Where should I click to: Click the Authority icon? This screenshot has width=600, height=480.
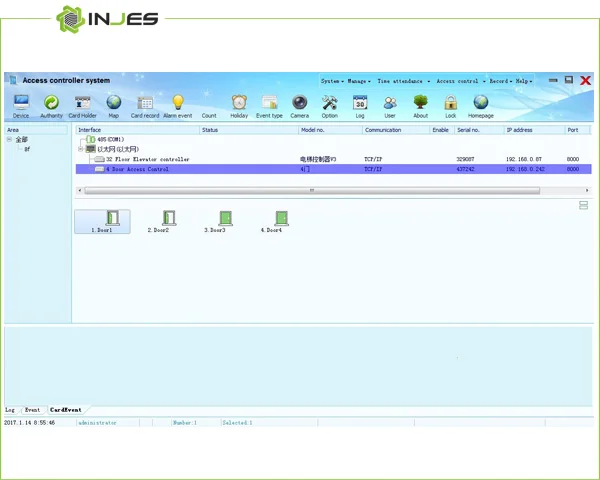(x=51, y=104)
